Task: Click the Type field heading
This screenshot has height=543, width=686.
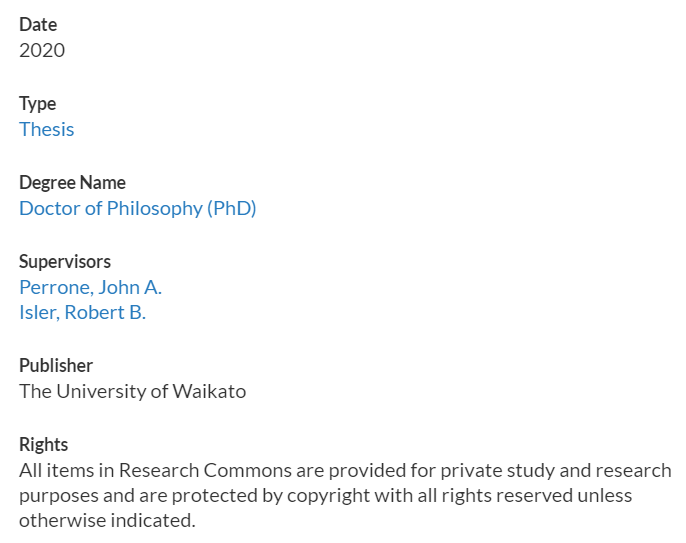Action: coord(38,104)
